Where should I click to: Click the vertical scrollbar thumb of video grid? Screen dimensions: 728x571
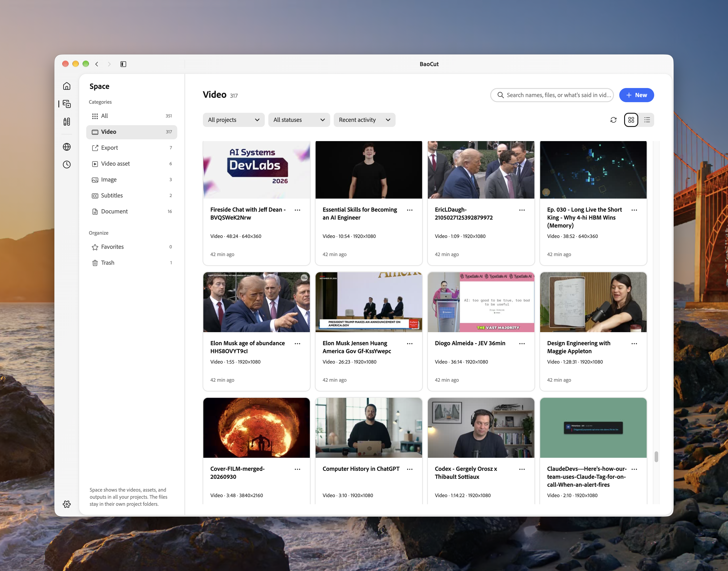(656, 457)
